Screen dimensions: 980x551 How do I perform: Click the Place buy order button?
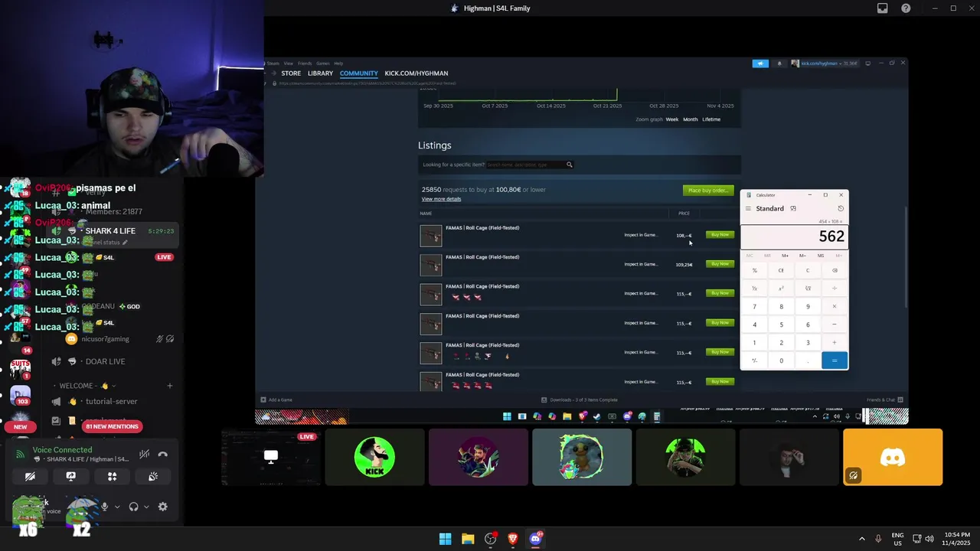point(708,190)
